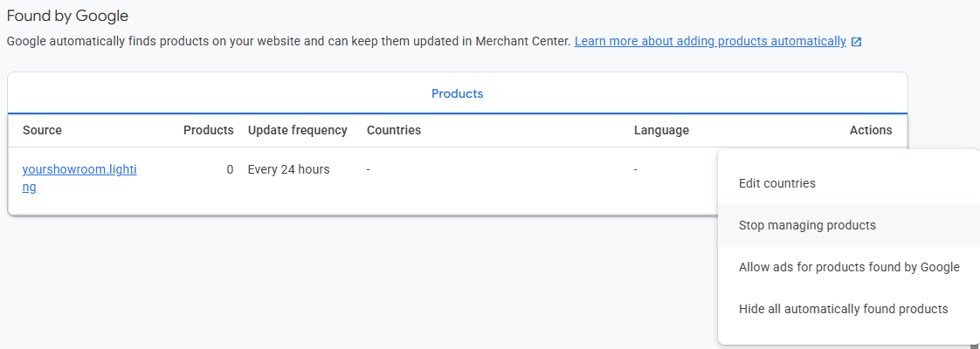This screenshot has width=980, height=349.
Task: Click the Found by Google heading
Action: click(67, 16)
